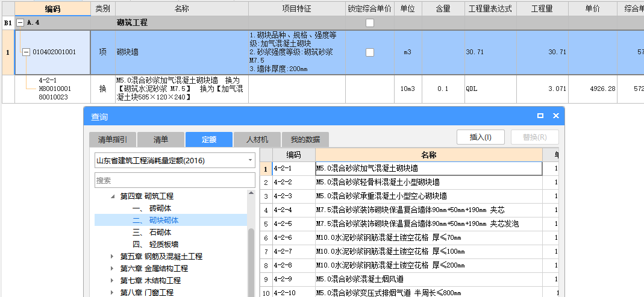The image size is (644, 297).
Task: Click the 编码 header in the 查询 dialog
Action: coord(293,155)
